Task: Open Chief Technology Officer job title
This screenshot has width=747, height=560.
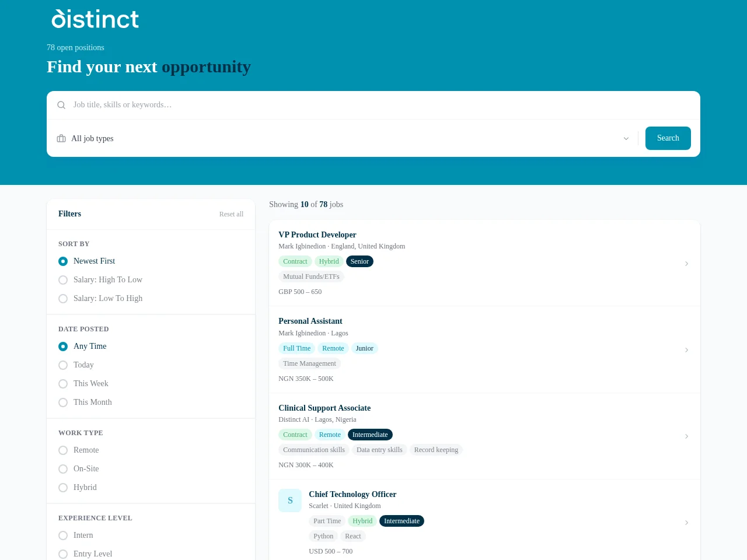Action: tap(352, 494)
